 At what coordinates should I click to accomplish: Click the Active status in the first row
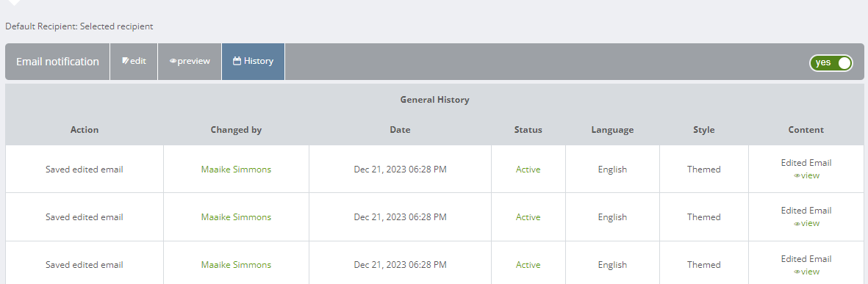click(528, 169)
